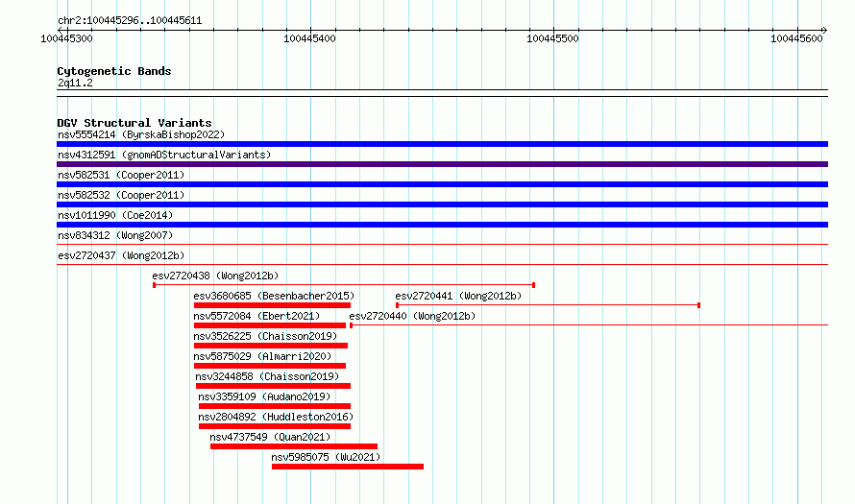Select the nsv2804892 red variant bar
The width and height of the screenshot is (855, 504).
pos(275,426)
